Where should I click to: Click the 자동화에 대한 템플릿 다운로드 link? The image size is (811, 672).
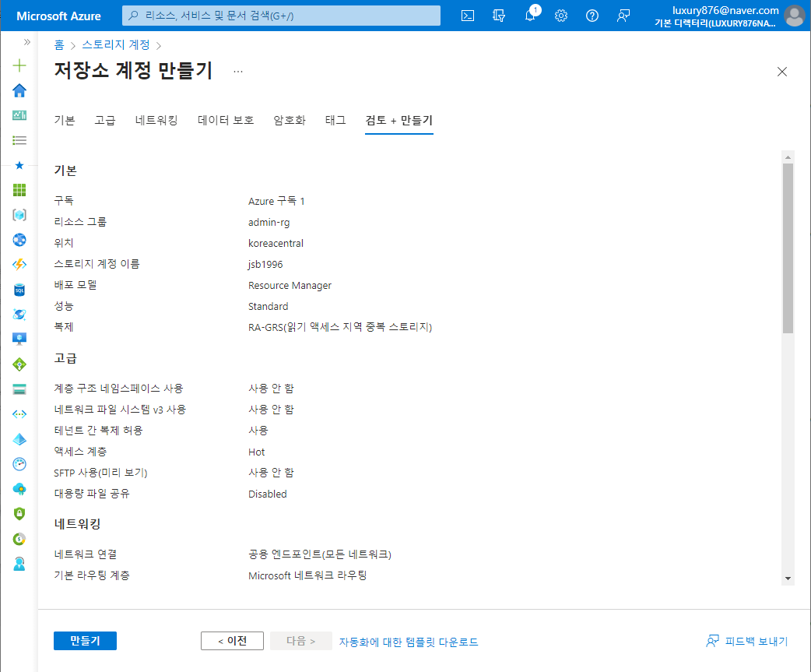point(409,642)
